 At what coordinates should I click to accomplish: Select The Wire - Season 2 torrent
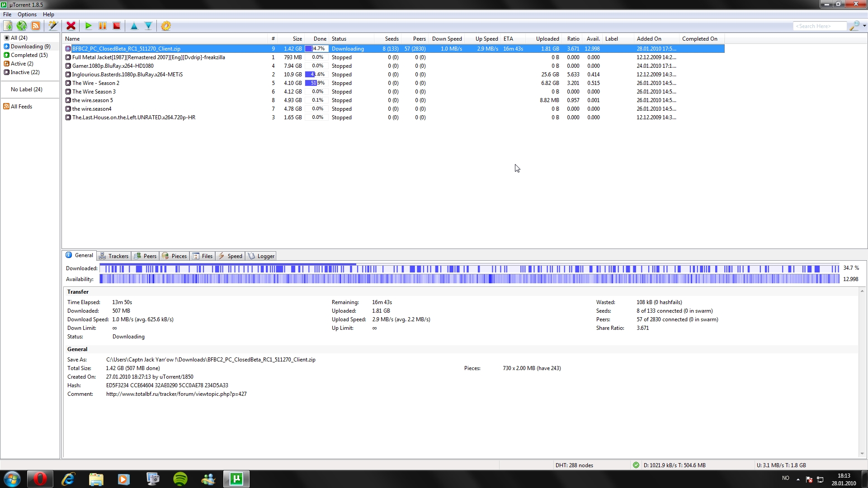pyautogui.click(x=393, y=83)
